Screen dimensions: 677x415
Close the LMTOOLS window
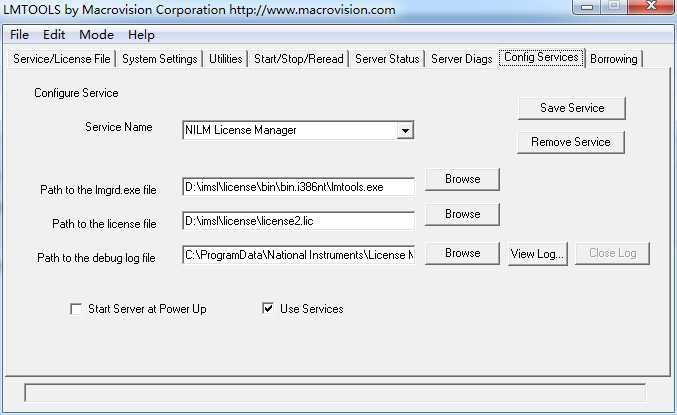coord(651,6)
